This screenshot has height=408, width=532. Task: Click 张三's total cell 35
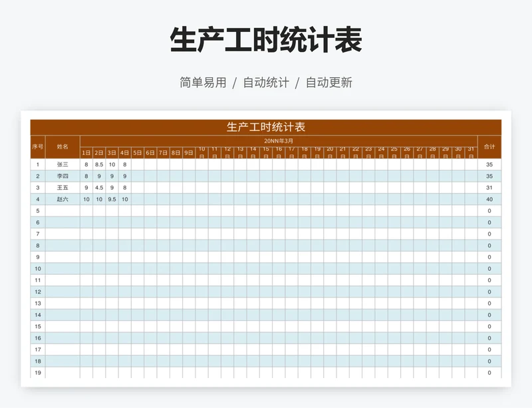coord(489,164)
